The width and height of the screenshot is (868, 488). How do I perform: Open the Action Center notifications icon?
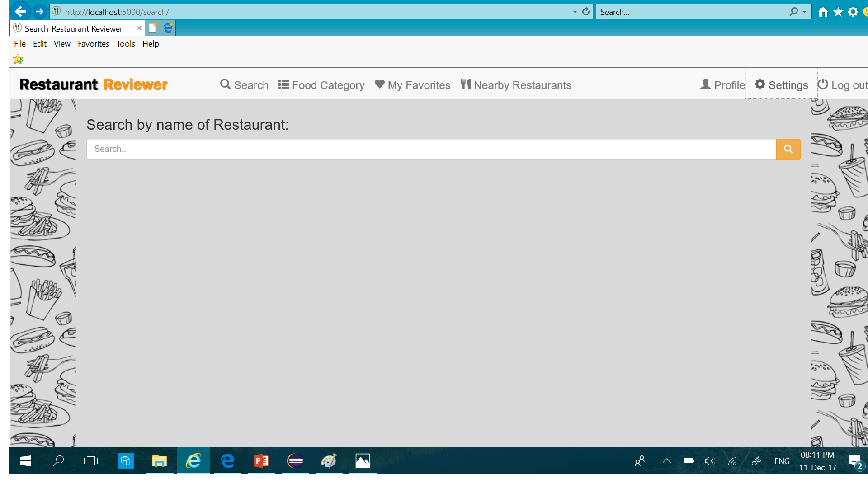tap(855, 461)
